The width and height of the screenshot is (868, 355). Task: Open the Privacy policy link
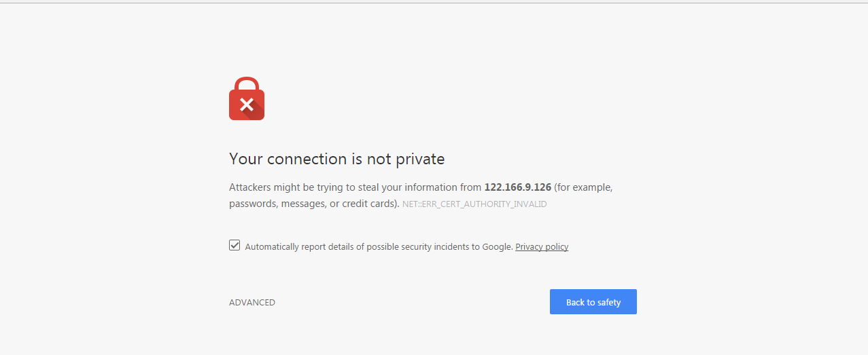pyautogui.click(x=542, y=247)
